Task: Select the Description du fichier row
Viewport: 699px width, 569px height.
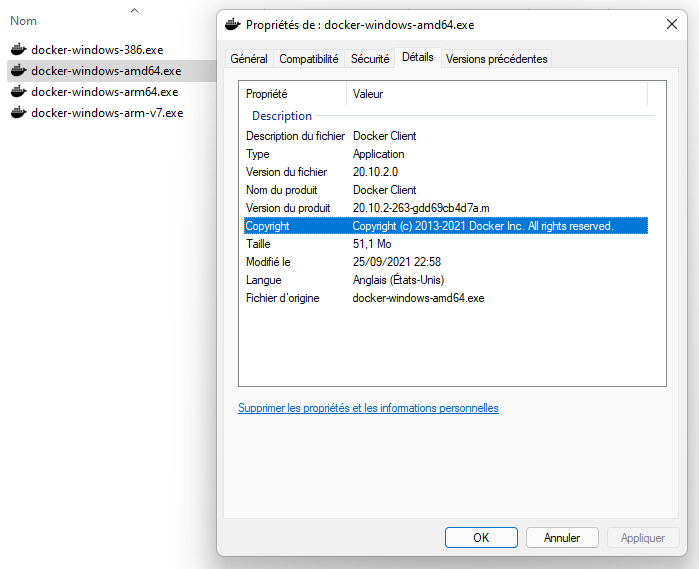Action: (x=446, y=136)
